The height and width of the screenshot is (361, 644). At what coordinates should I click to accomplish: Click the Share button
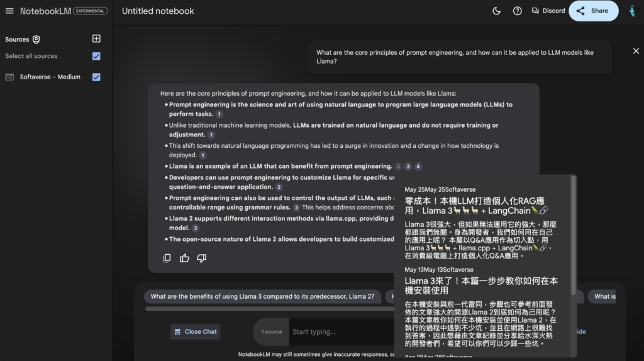[x=593, y=11]
